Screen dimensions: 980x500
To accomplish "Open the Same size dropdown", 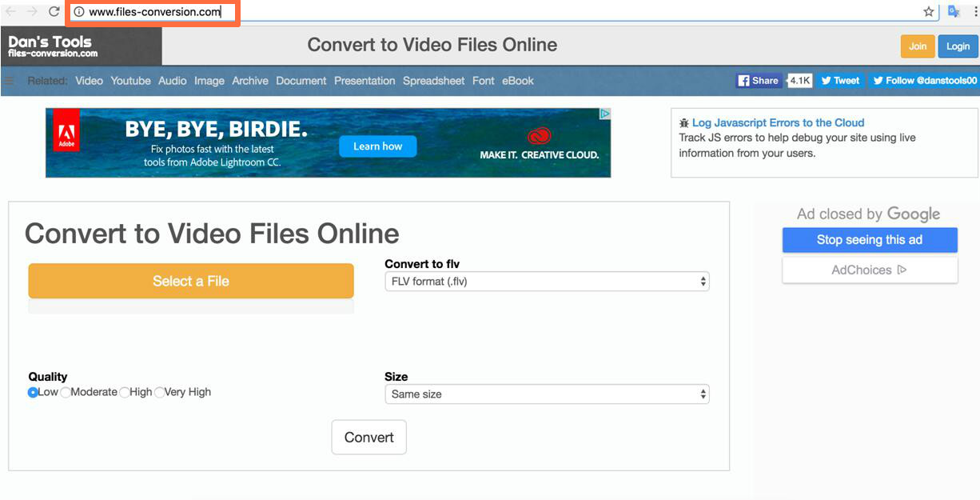I will click(547, 394).
